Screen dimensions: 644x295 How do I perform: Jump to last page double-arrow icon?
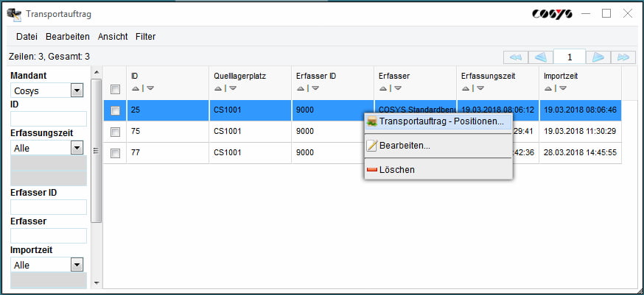click(623, 57)
